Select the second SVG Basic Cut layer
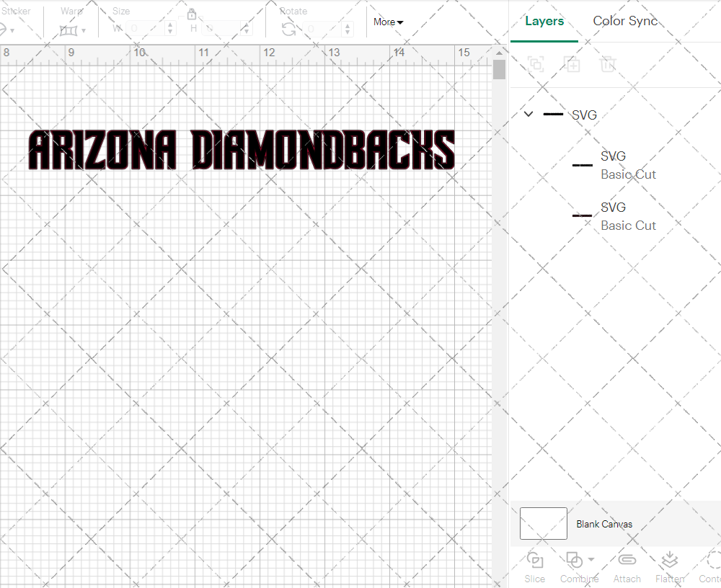Viewport: 721px width, 588px height. click(627, 216)
